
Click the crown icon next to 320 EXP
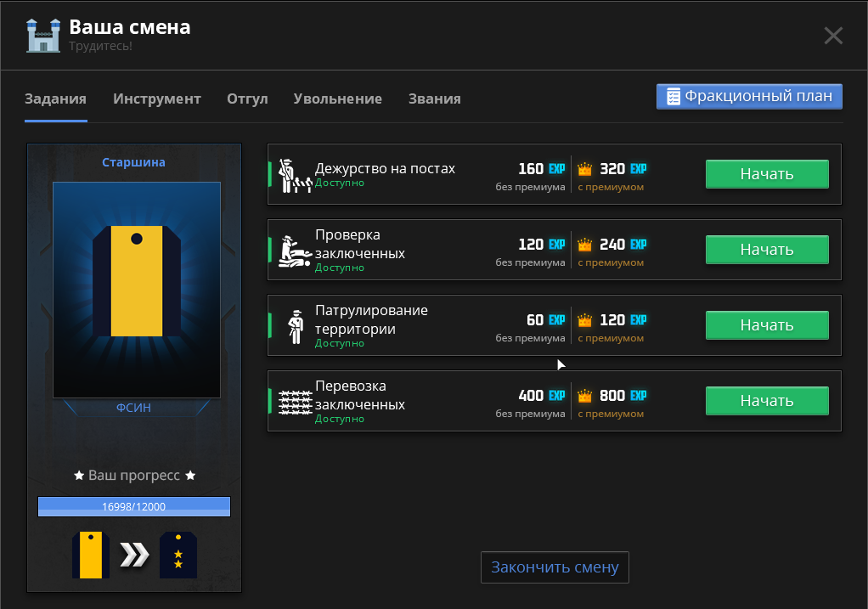[x=584, y=169]
